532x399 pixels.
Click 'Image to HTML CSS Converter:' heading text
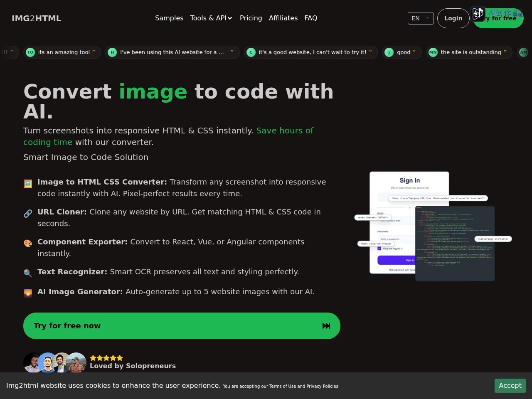click(x=102, y=182)
